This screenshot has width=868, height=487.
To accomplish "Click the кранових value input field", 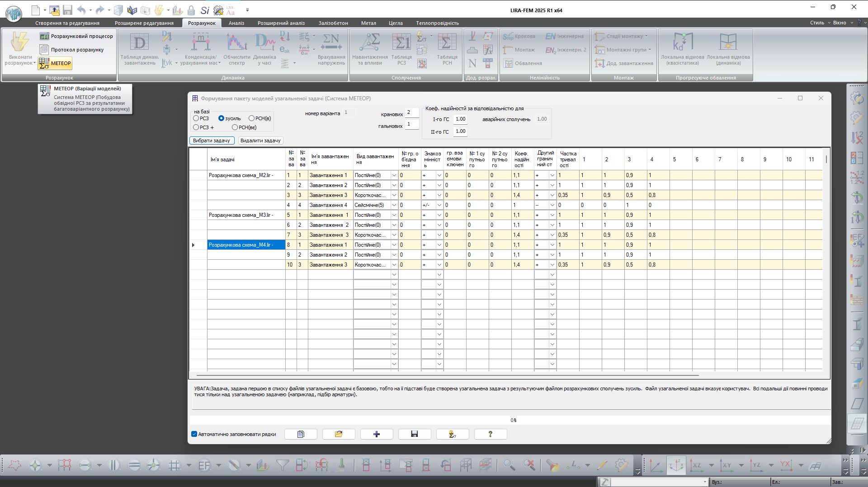I will [411, 112].
